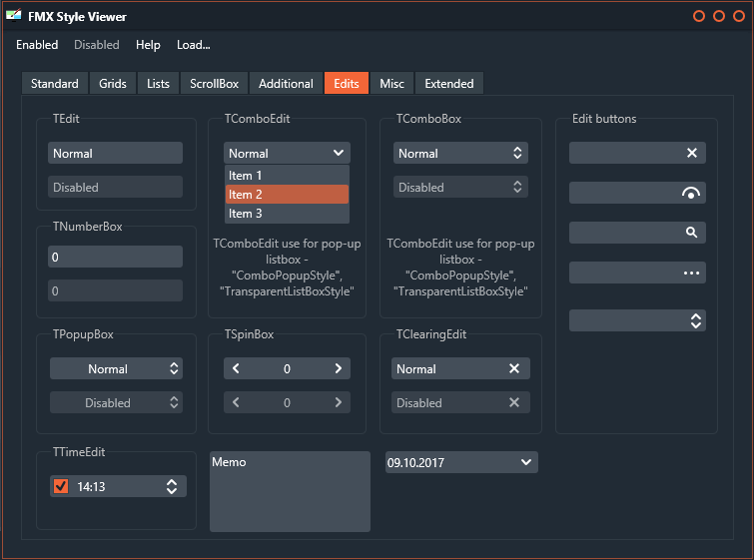The height and width of the screenshot is (560, 754).
Task: Toggle the TTimeEdit checkbox
Action: pos(61,486)
